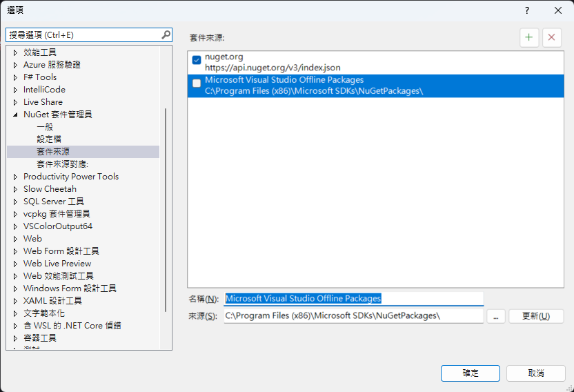Image resolution: width=574 pixels, height=392 pixels.
Task: Expand the VSColorOutput64 node
Action: pyautogui.click(x=15, y=227)
